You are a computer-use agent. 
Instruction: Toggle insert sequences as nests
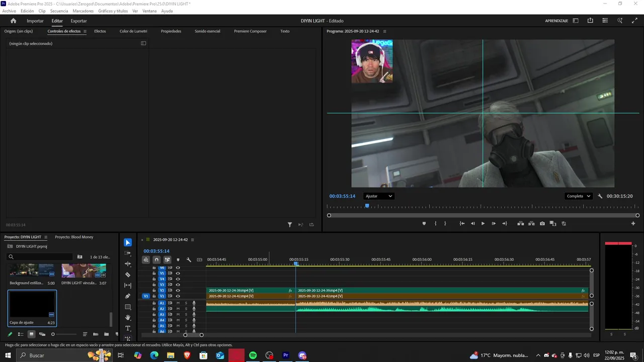[x=145, y=260]
